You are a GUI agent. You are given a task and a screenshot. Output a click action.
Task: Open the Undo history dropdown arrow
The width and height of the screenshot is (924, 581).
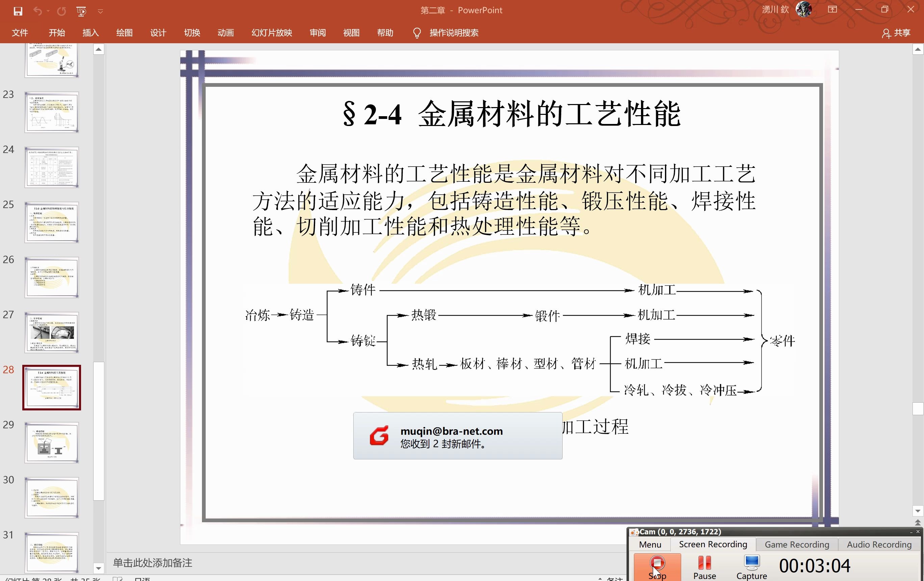48,11
